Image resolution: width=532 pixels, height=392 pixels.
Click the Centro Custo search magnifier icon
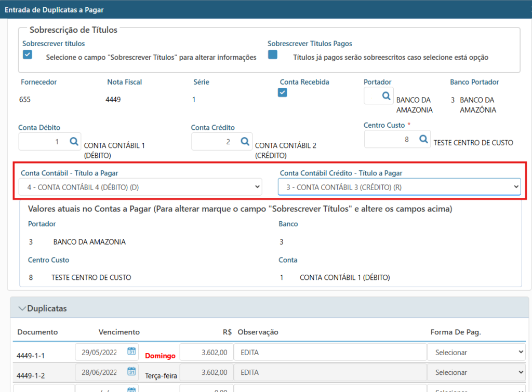[x=423, y=139]
